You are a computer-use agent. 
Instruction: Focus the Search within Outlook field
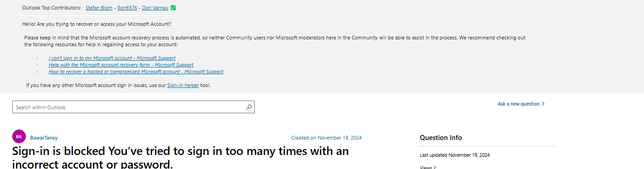click(x=133, y=107)
